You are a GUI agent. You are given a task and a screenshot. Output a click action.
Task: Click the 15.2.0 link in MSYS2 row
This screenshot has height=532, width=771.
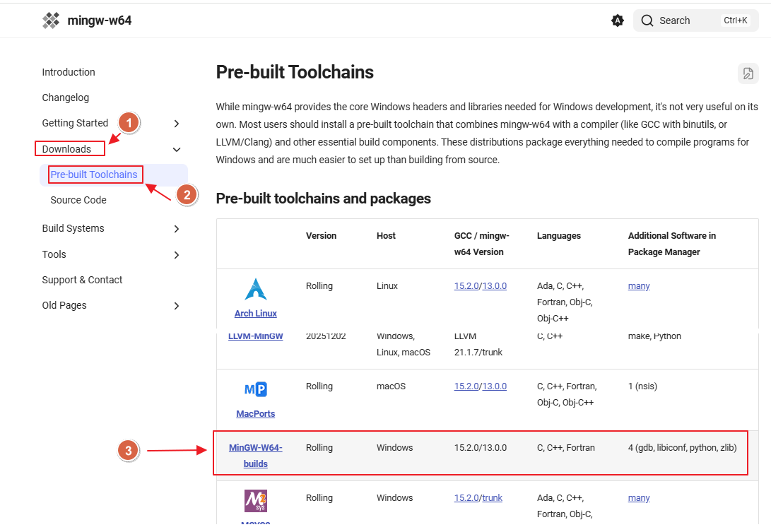point(466,498)
